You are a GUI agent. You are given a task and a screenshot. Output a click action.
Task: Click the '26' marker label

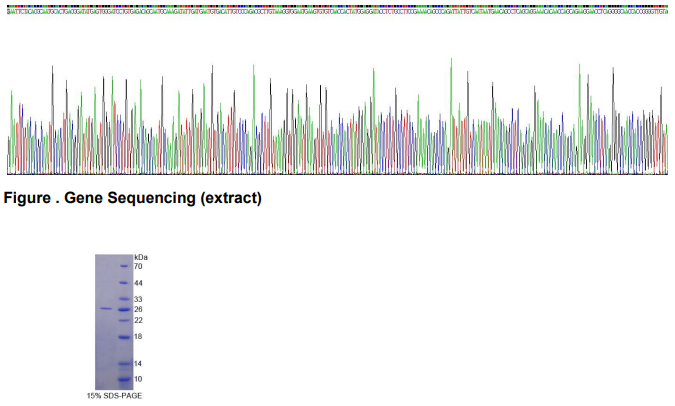pyautogui.click(x=138, y=310)
